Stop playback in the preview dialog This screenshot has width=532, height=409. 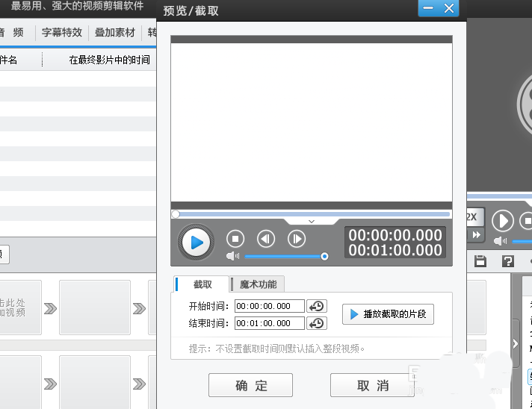coord(235,239)
